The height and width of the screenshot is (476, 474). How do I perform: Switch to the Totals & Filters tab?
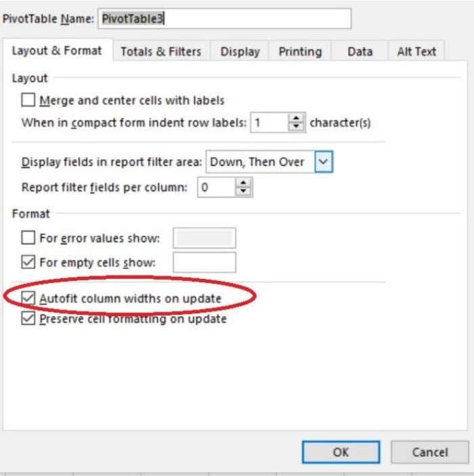[x=161, y=51]
